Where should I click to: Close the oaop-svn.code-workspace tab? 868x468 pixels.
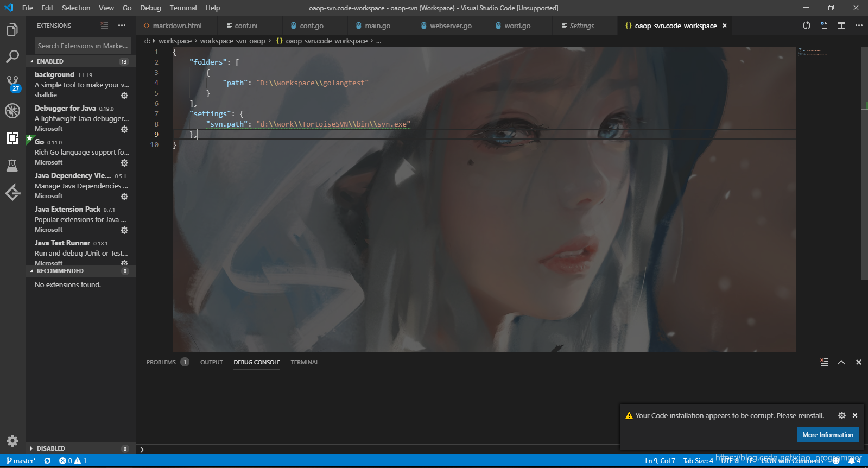click(x=725, y=26)
